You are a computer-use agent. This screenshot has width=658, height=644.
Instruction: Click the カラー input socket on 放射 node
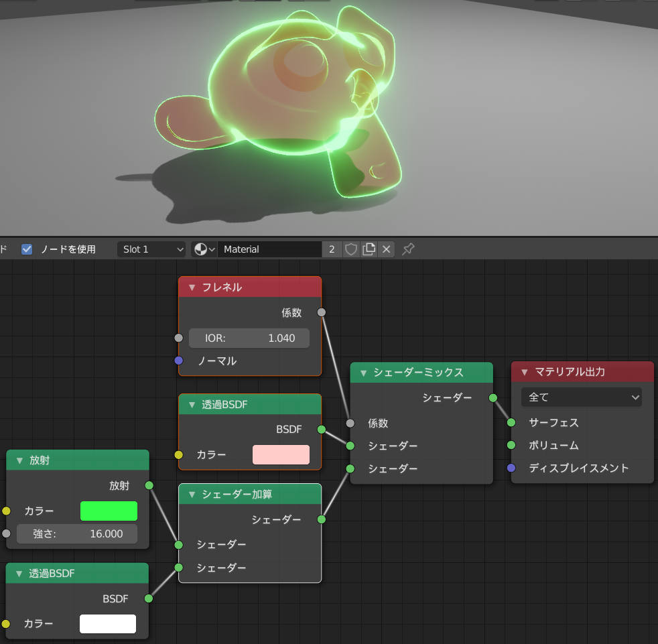pyautogui.click(x=6, y=511)
